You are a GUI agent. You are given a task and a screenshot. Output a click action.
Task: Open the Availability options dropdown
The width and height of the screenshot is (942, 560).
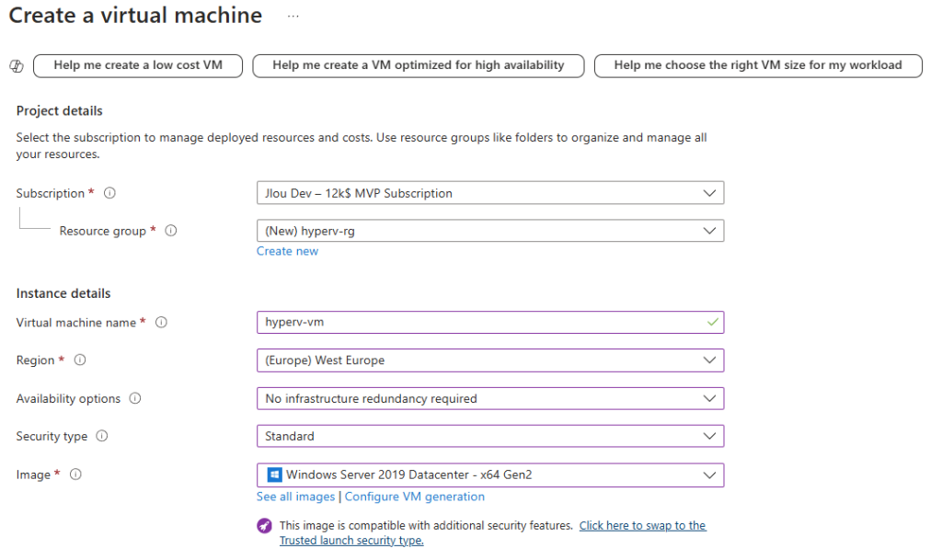[x=490, y=398]
